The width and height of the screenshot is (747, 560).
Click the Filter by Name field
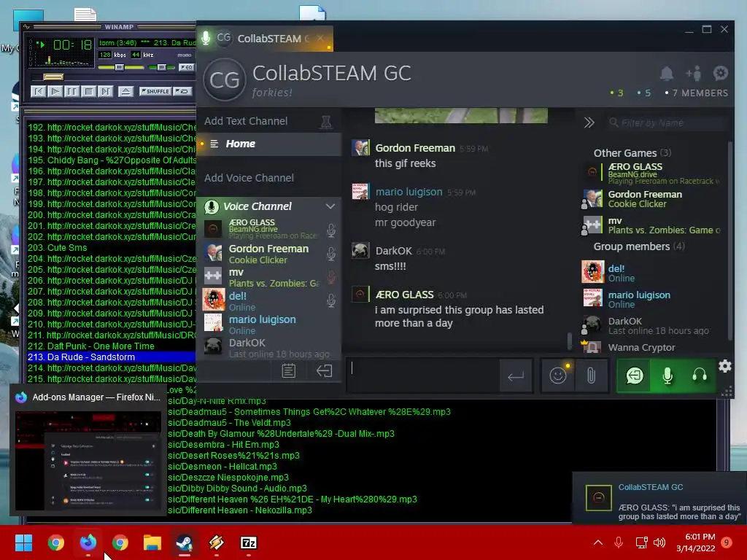pos(667,122)
